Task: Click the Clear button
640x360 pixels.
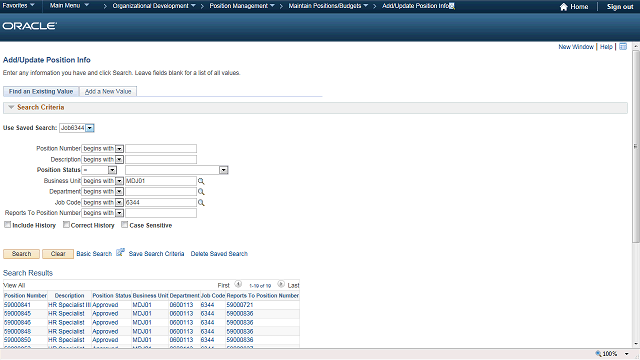Action: coord(58,254)
